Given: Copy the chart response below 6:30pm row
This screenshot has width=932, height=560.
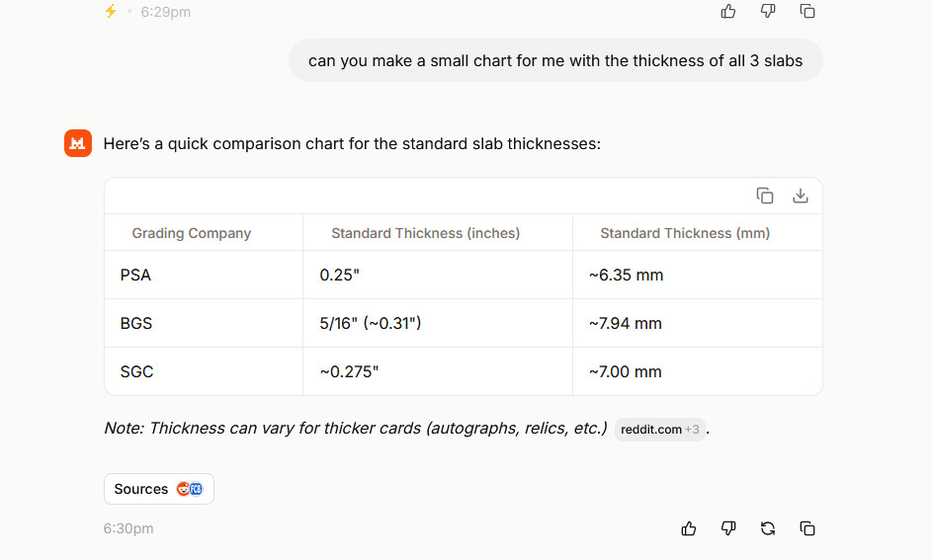Looking at the screenshot, I should coord(807,528).
